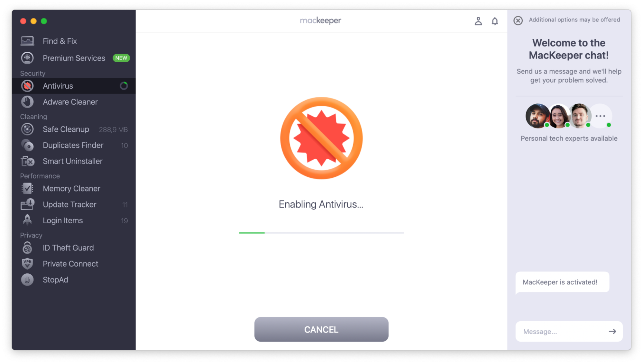Select the Duplicates Finder icon
643x364 pixels.
[27, 145]
